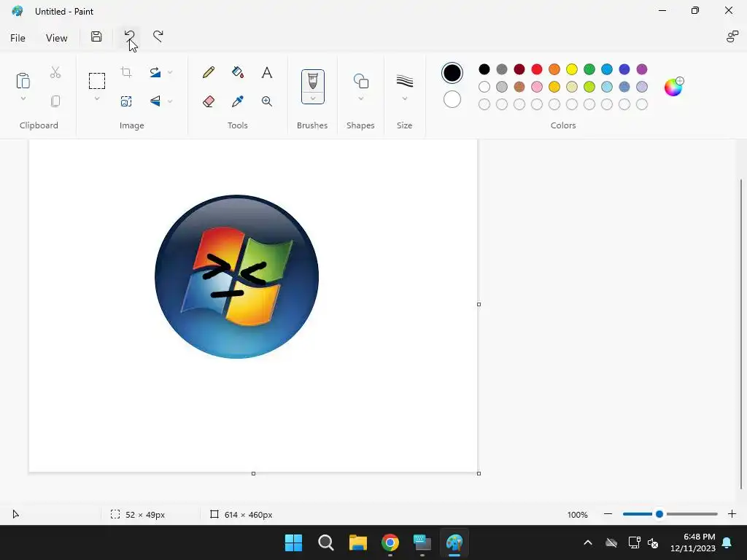The width and height of the screenshot is (747, 560).
Task: Pick the purple palette color
Action: pyautogui.click(x=642, y=69)
